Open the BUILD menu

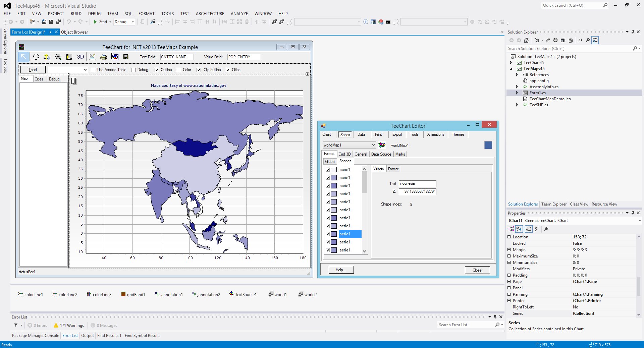click(76, 14)
